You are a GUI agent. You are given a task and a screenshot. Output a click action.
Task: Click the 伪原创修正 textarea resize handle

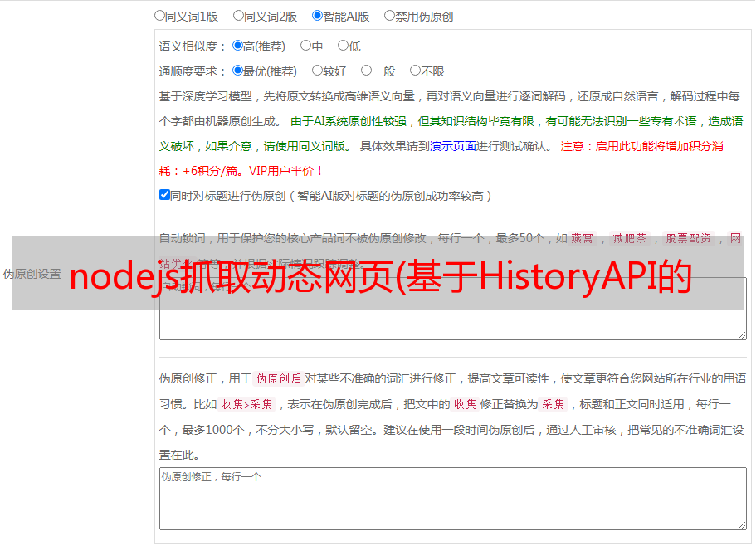[741, 524]
